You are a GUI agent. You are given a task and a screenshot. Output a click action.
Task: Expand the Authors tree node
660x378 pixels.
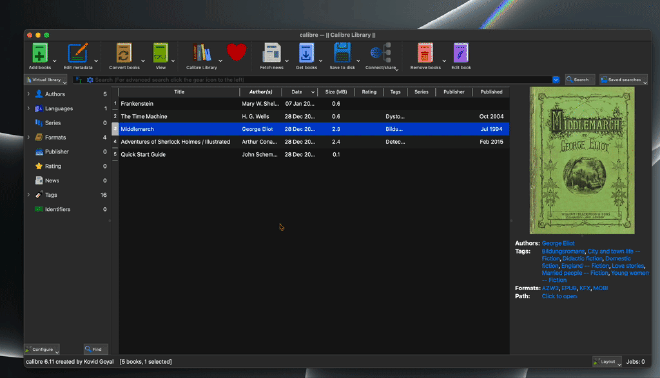pyautogui.click(x=29, y=94)
